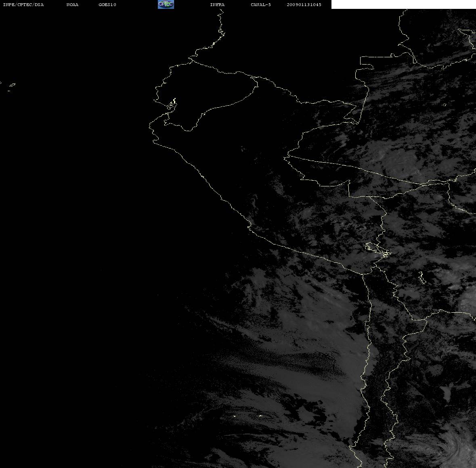Select the CANAL-5 channel label
476x468 pixels.
(261, 4)
